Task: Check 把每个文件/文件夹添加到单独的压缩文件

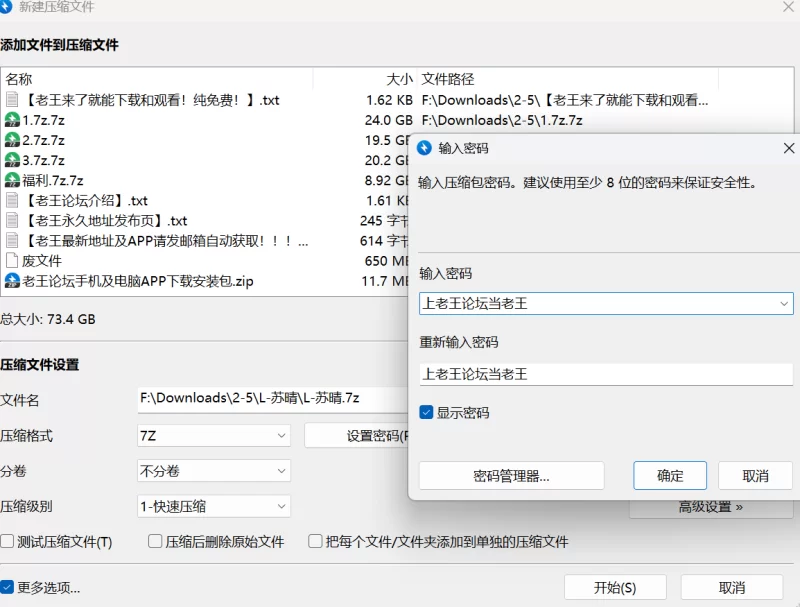Action: 315,541
